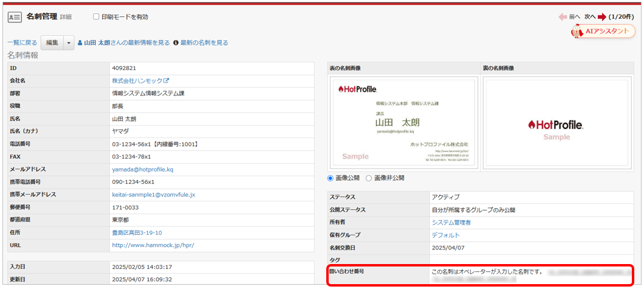Select the 画像公開 radio button
This screenshot has width=644, height=289.
click(x=331, y=178)
